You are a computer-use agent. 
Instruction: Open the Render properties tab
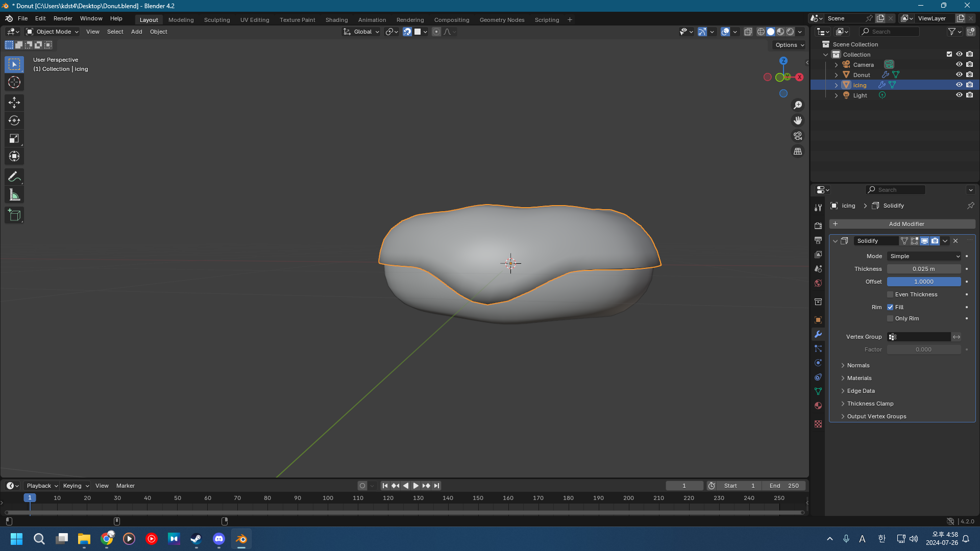[x=818, y=226]
